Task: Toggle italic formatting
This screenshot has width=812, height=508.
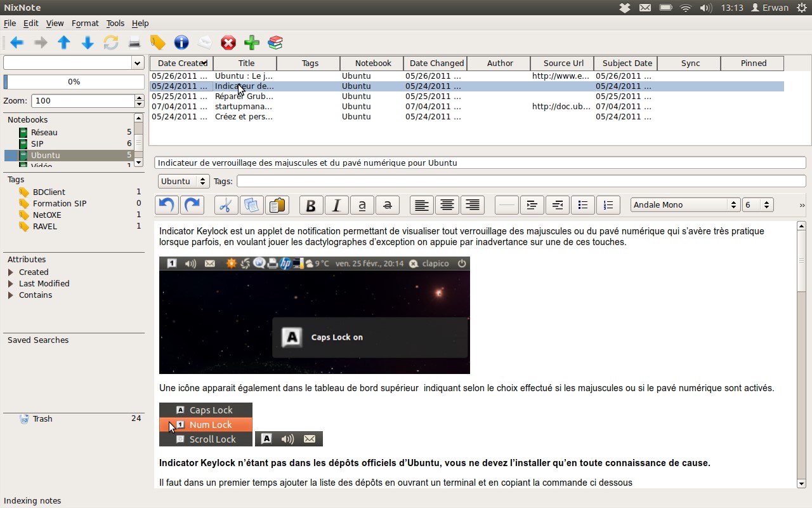Action: coord(336,205)
